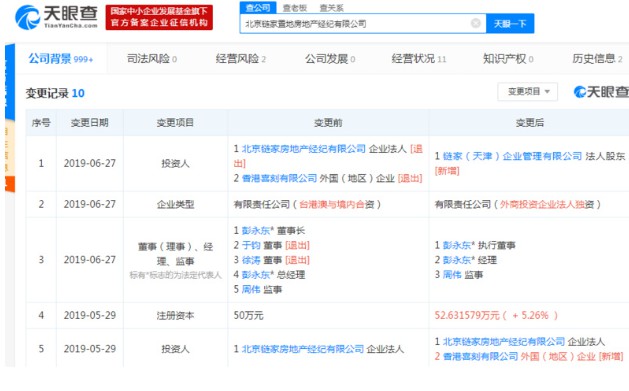This screenshot has width=629, height=391.
Task: Click the orange left sidebar tab
Action: (x=10, y=184)
